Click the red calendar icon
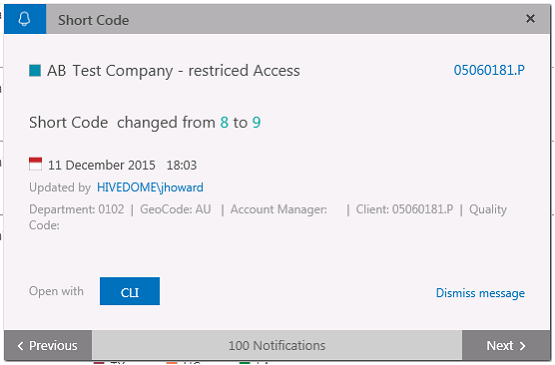The image size is (555, 365). 35,164
